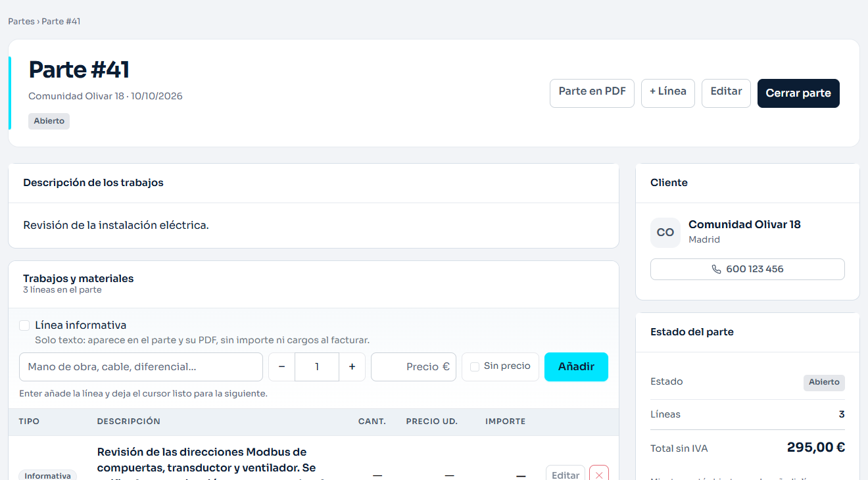Click the IMPORTE column header
This screenshot has height=480, width=868.
pyautogui.click(x=506, y=421)
